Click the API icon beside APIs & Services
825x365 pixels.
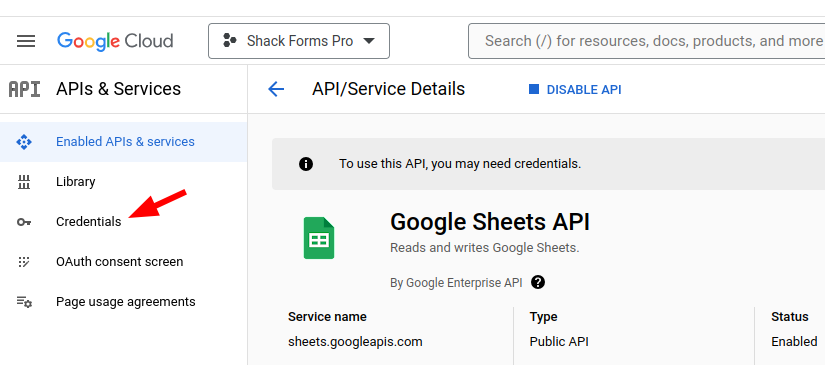coord(24,89)
